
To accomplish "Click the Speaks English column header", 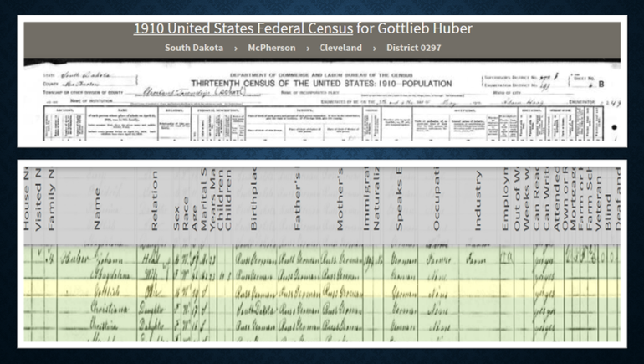I will 399,198.
